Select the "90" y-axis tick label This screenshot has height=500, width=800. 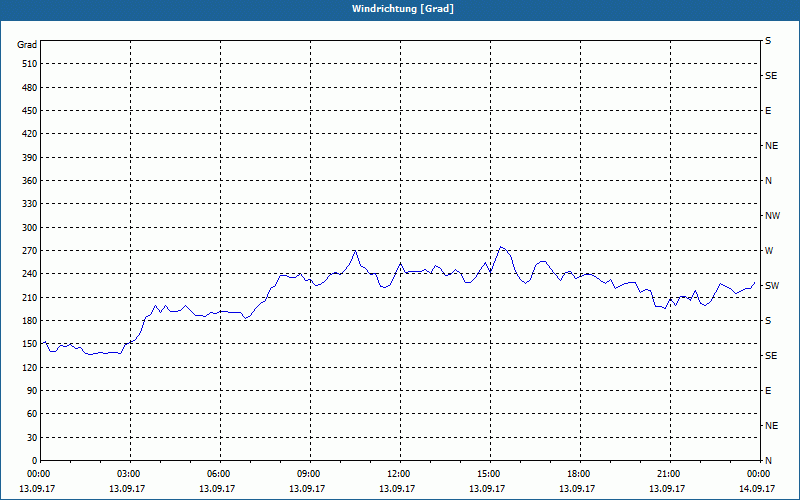(32, 391)
